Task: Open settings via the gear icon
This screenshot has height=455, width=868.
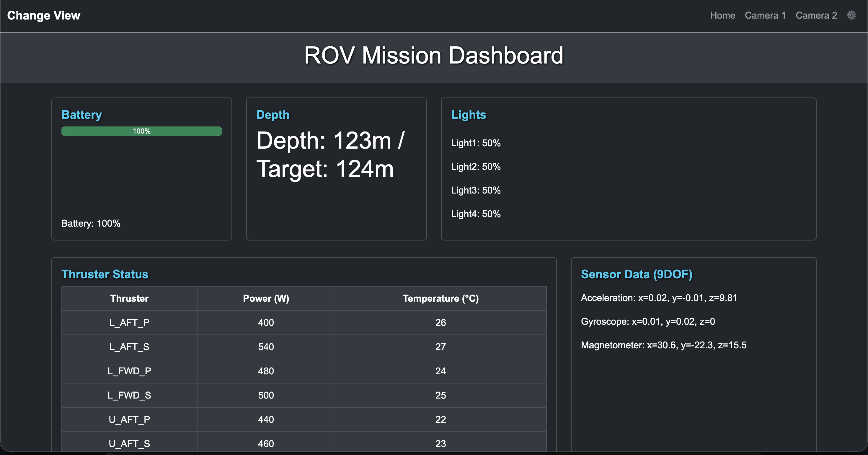Action: tap(851, 15)
